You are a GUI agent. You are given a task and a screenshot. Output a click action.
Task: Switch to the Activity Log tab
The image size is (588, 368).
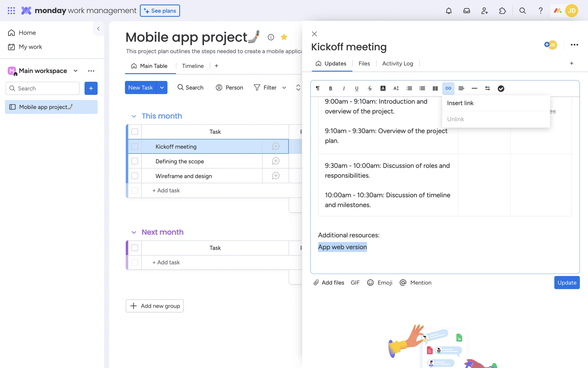(x=398, y=63)
